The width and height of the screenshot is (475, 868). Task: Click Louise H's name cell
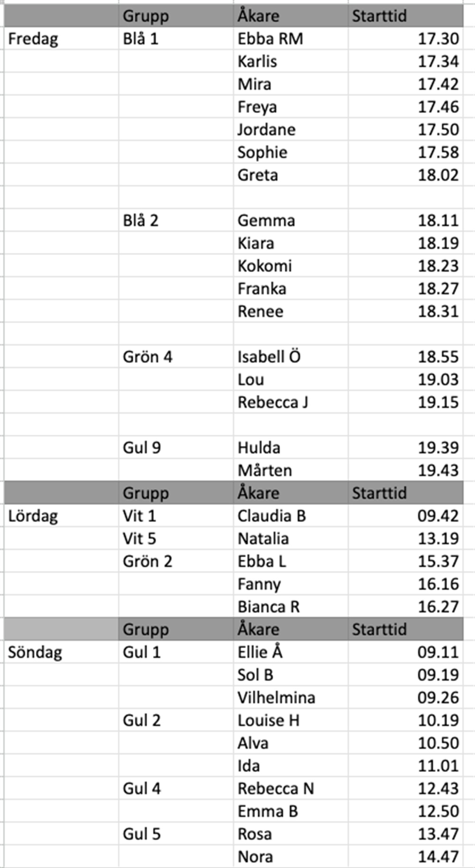pos(268,721)
